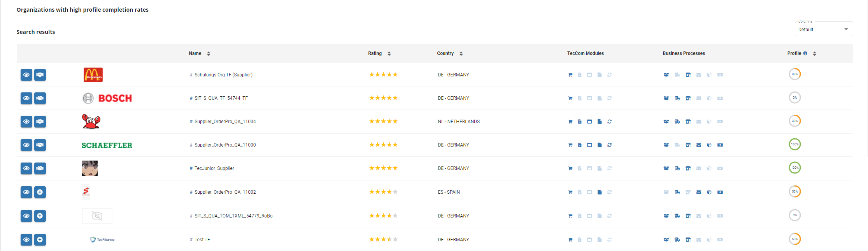The image size is (868, 251).
Task: Click store icon in Schulungs Org TF row
Action: click(x=688, y=75)
